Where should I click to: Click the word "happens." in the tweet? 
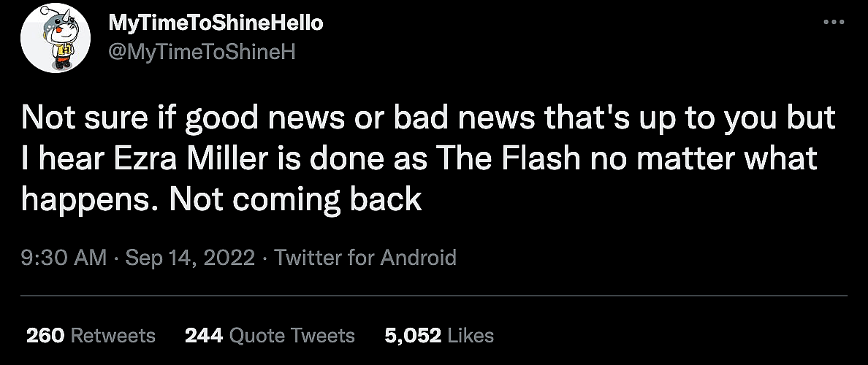pos(88,199)
